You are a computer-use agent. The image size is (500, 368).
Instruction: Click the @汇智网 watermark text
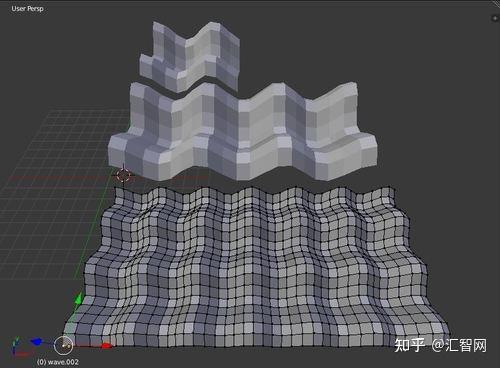[459, 345]
